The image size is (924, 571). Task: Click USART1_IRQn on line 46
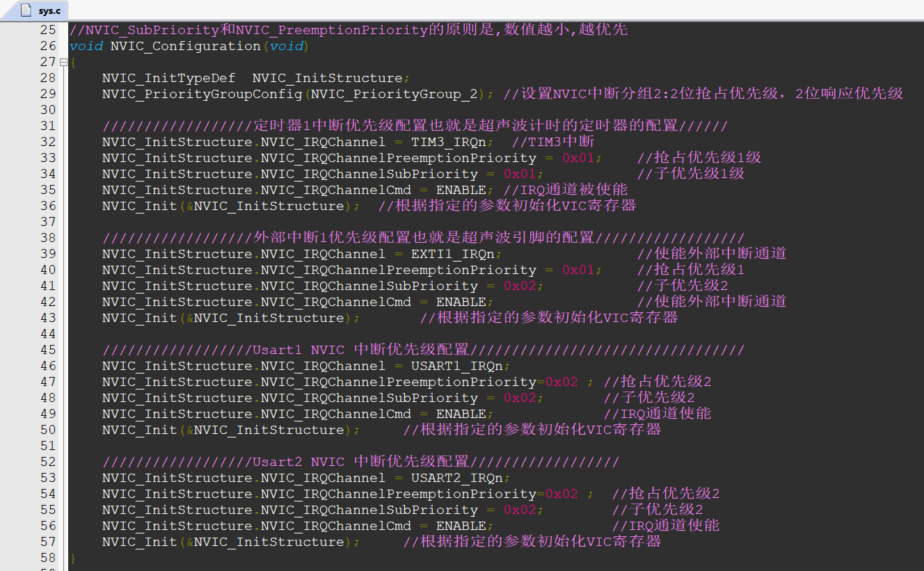pos(457,366)
